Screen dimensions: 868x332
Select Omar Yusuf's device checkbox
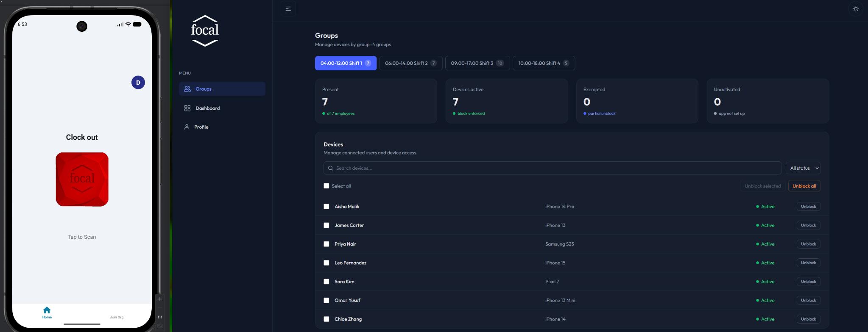327,300
